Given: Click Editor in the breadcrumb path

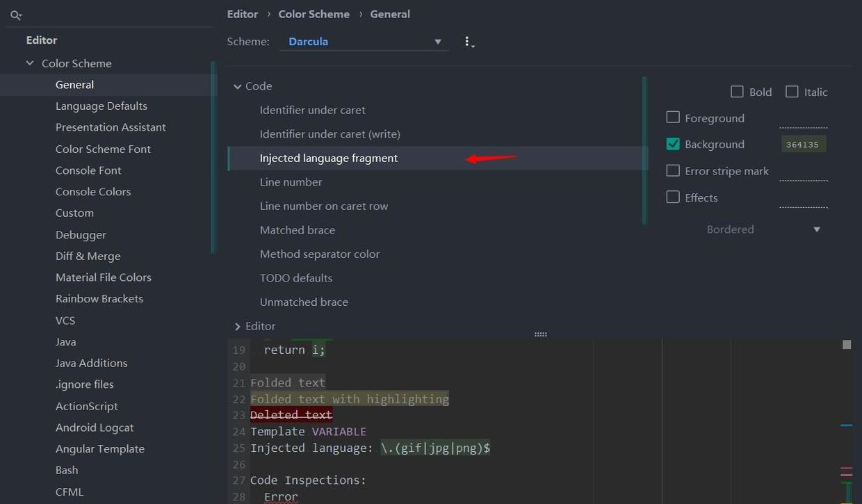Looking at the screenshot, I should tap(242, 14).
